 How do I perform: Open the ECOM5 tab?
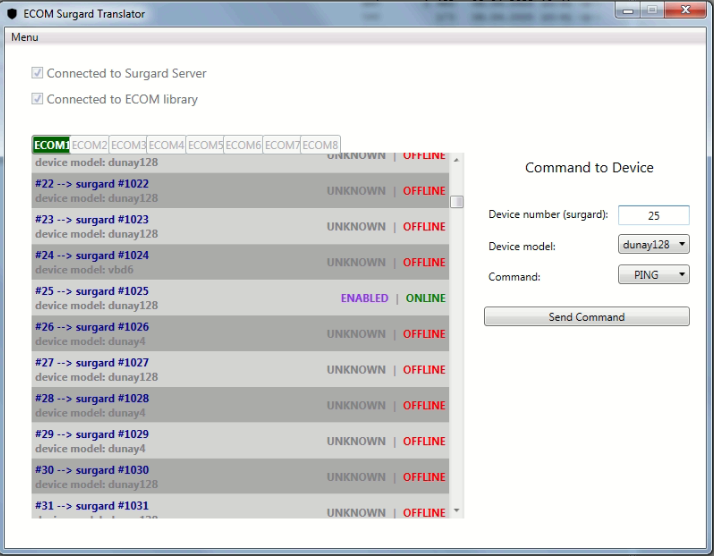(x=205, y=145)
